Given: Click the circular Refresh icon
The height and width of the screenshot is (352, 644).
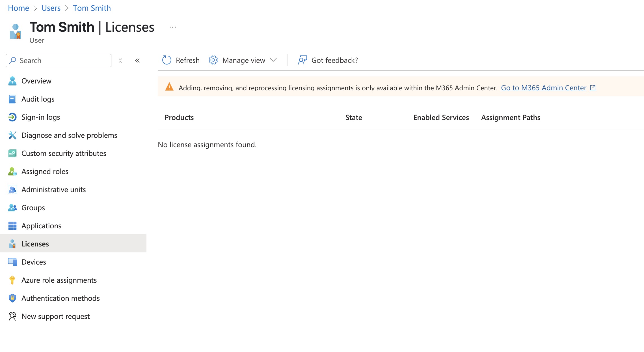Looking at the screenshot, I should (167, 60).
